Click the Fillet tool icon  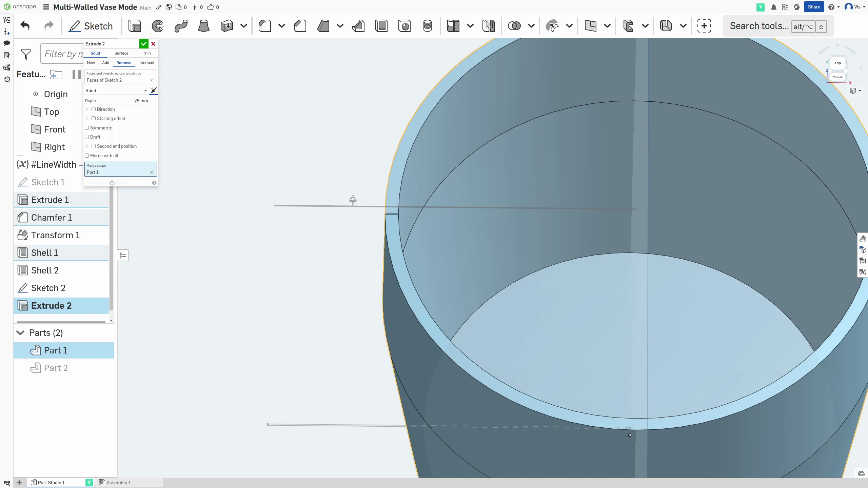click(x=265, y=26)
